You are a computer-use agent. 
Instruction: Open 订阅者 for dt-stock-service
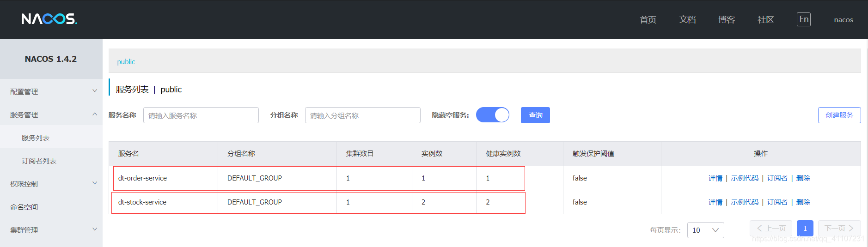tap(777, 202)
